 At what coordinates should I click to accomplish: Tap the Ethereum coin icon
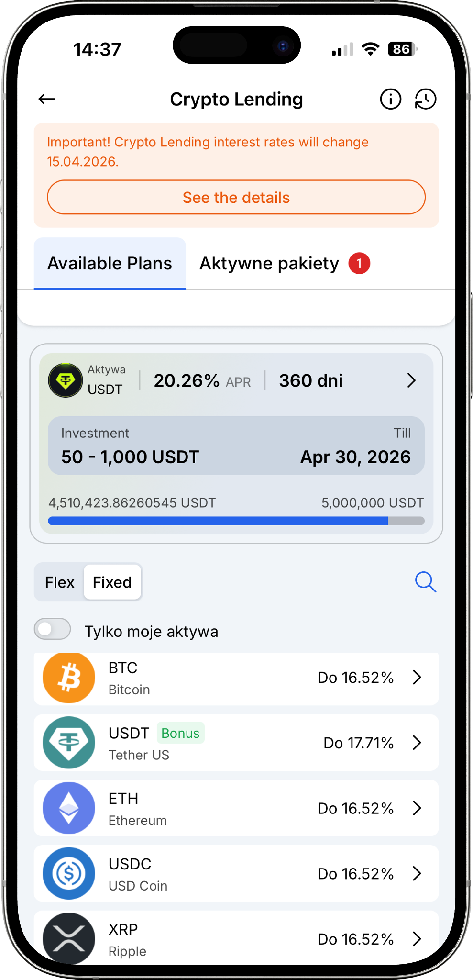tap(69, 808)
